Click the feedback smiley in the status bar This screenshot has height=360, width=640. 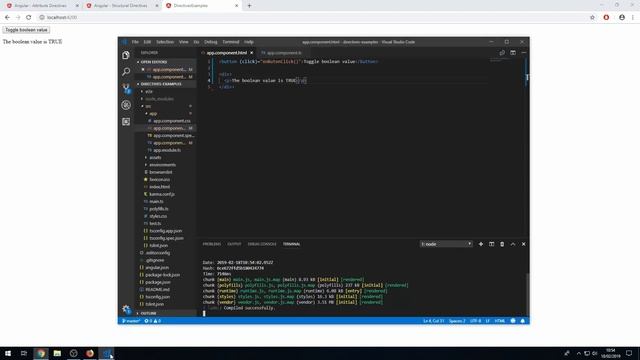point(513,321)
